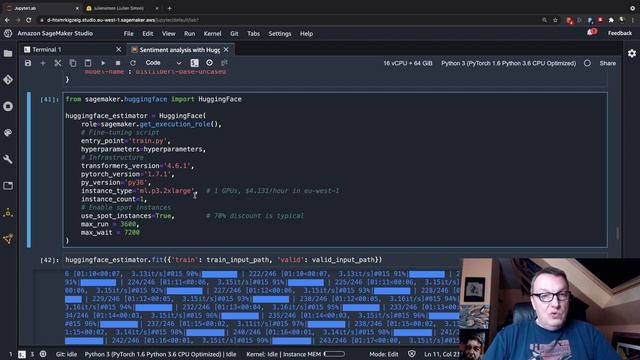The height and width of the screenshot is (360, 640).
Task: Click the blue cell 41 collapser bar
Action: 29,170
